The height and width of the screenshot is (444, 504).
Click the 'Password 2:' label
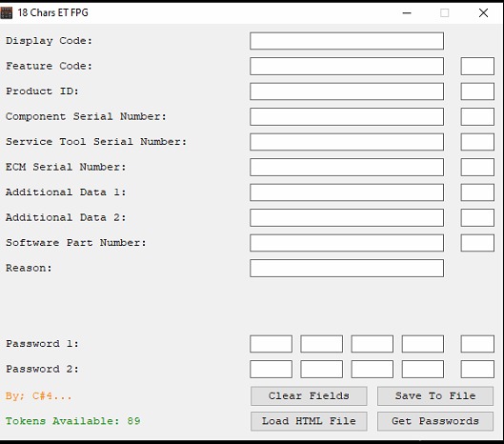[42, 369]
